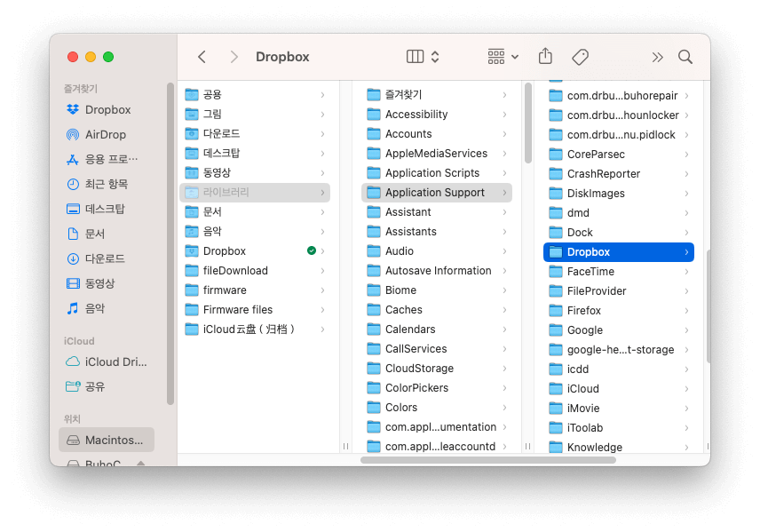Open the 즐겨찾기 folder in second column

click(x=437, y=94)
